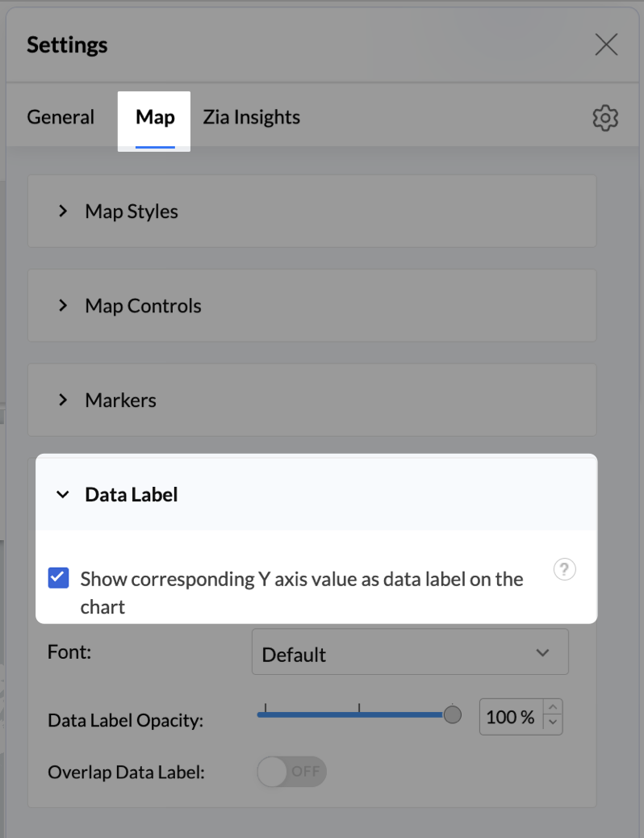Click the settings gear icon

605,118
